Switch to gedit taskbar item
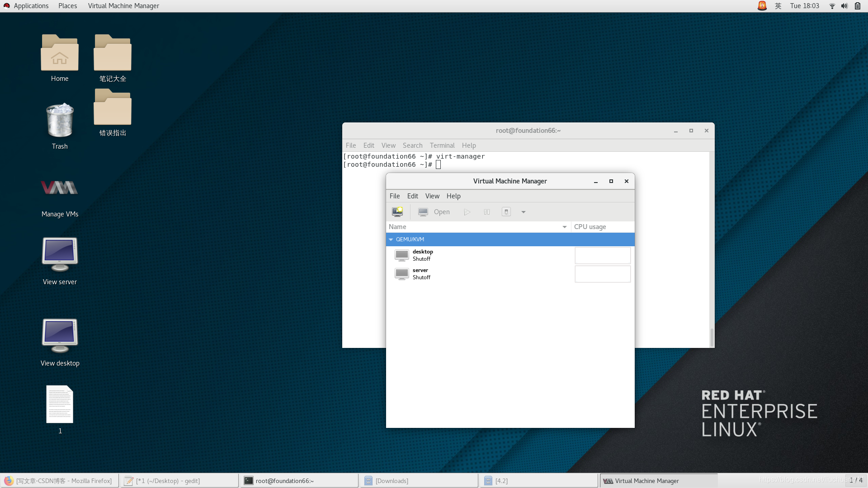The image size is (868, 488). [179, 481]
